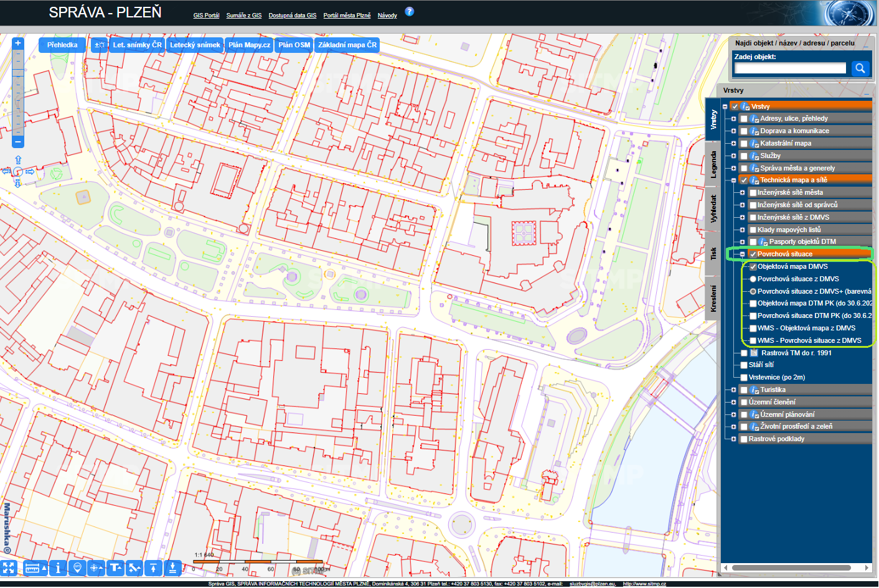Click info icon of Katastrální mapa
This screenshot has width=879, height=588.
coord(754,143)
